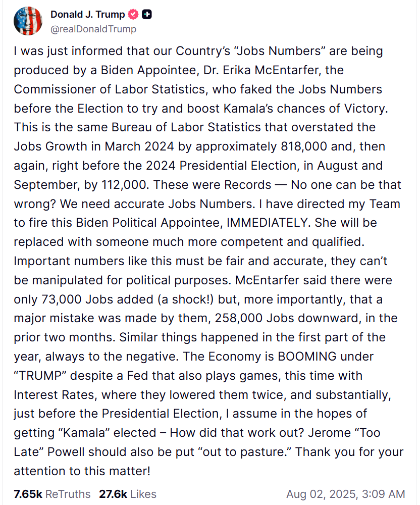Click the red verified checkmark badge
This screenshot has width=420, height=505.
[133, 15]
